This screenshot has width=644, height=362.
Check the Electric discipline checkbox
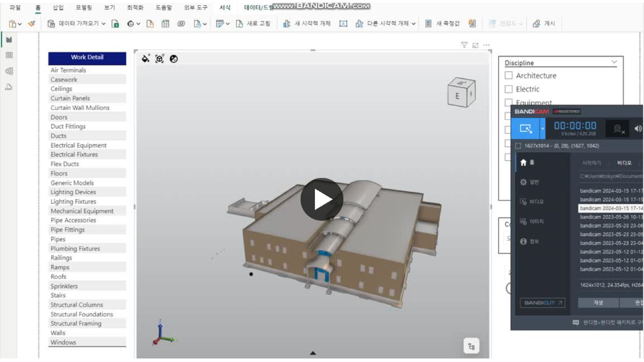click(x=508, y=89)
